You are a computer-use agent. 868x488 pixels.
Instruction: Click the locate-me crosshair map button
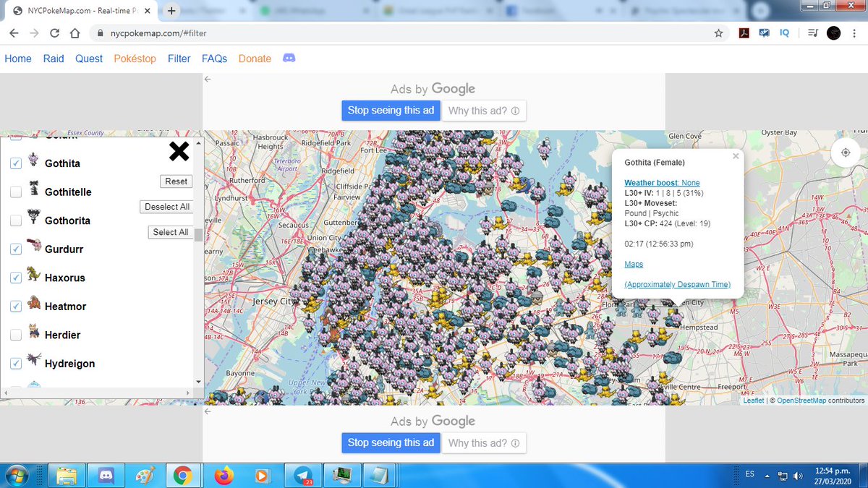[x=845, y=153]
